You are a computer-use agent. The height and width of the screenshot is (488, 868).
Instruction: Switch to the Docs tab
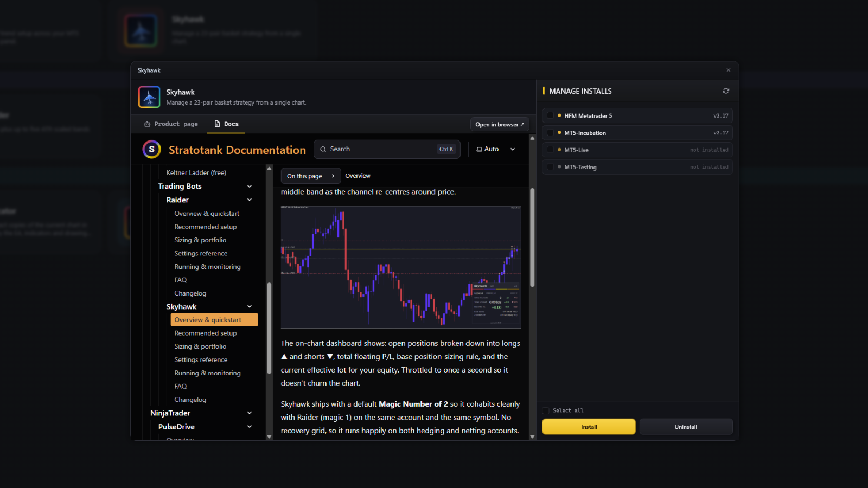coord(227,124)
